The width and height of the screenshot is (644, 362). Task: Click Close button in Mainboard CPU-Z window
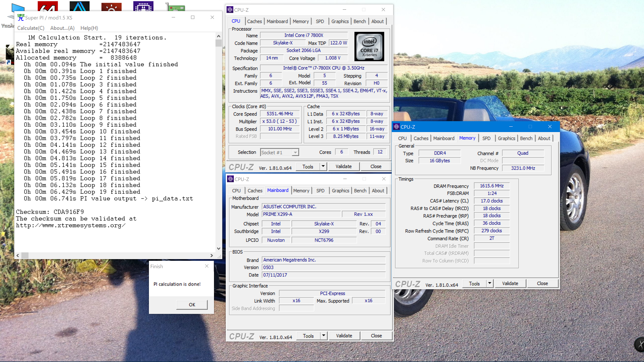(376, 336)
